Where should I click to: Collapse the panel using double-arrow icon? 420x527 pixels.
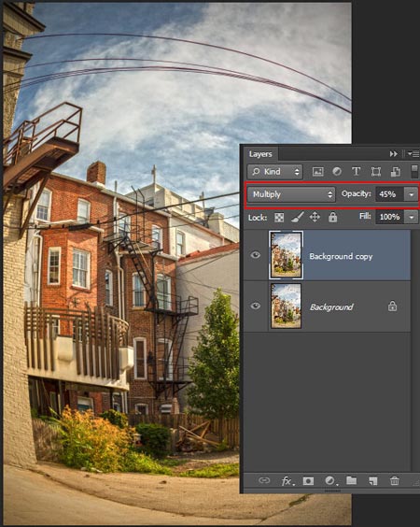pyautogui.click(x=393, y=154)
